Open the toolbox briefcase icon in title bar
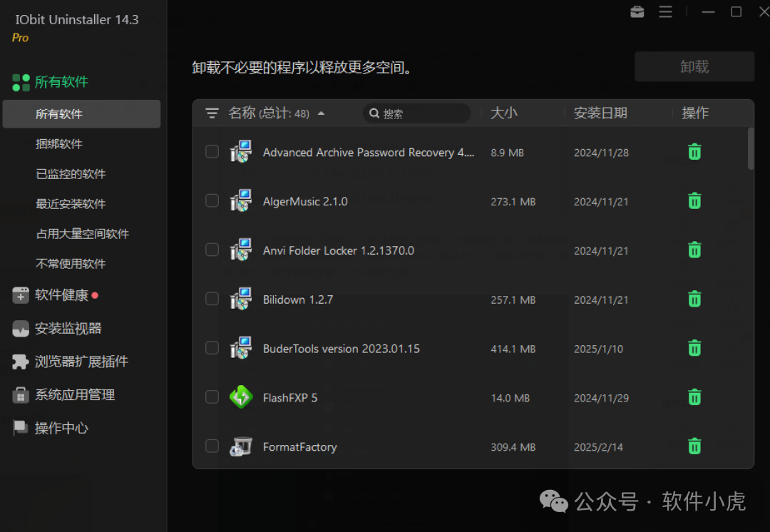770x532 pixels. [x=637, y=11]
